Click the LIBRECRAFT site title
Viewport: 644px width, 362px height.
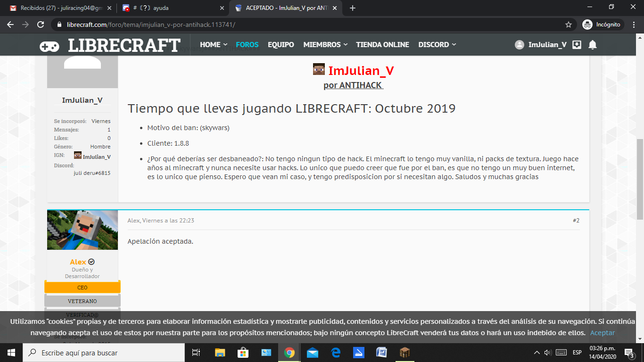[124, 45]
